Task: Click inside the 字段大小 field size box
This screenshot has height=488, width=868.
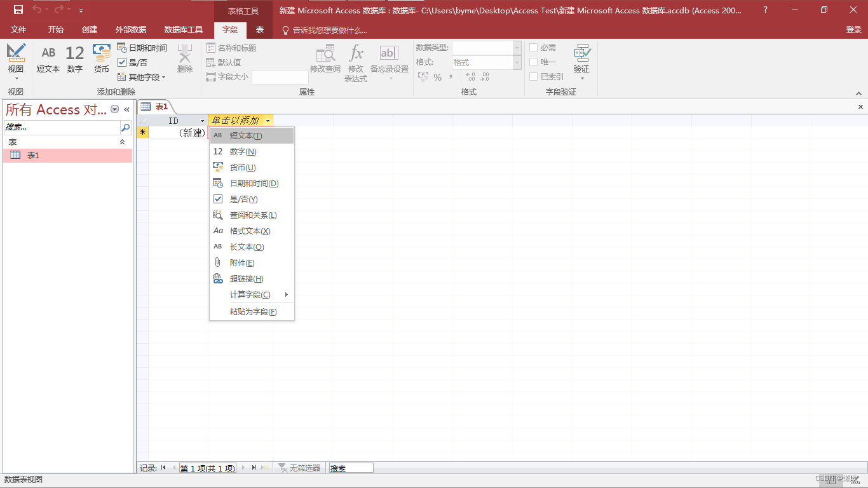Action: pos(280,77)
